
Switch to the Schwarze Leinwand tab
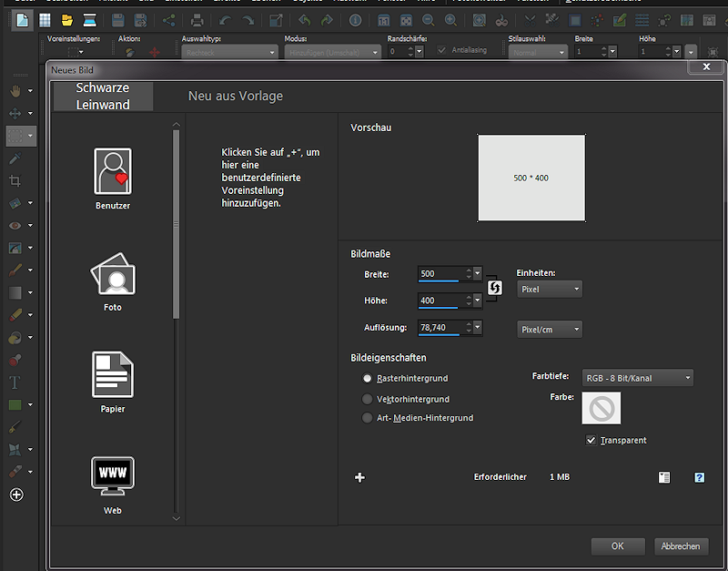(103, 97)
